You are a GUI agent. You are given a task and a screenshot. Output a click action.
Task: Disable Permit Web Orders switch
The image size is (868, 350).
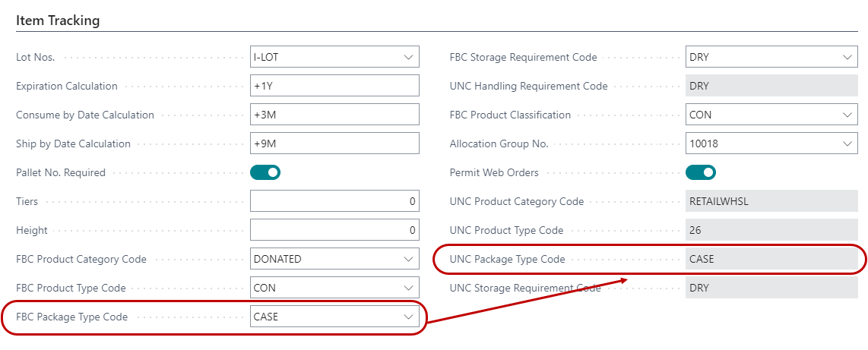[x=701, y=172]
